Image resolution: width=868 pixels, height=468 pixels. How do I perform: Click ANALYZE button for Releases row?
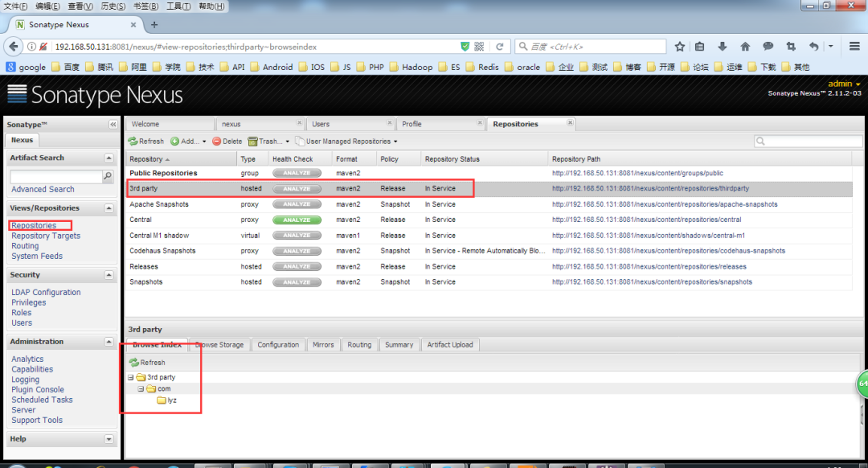297,267
